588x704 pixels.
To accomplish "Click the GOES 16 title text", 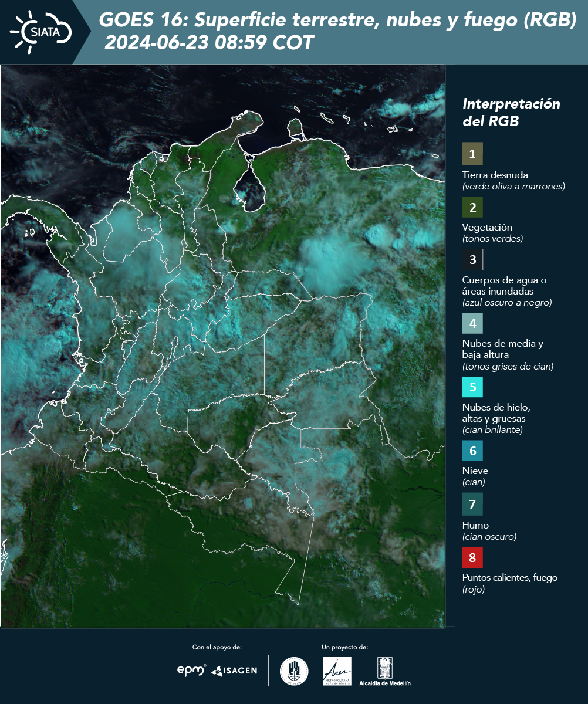I will pyautogui.click(x=337, y=21).
